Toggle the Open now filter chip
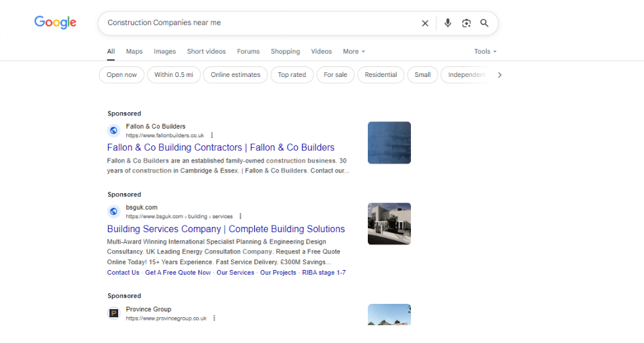Viewport: 644px width, 343px height. [121, 75]
